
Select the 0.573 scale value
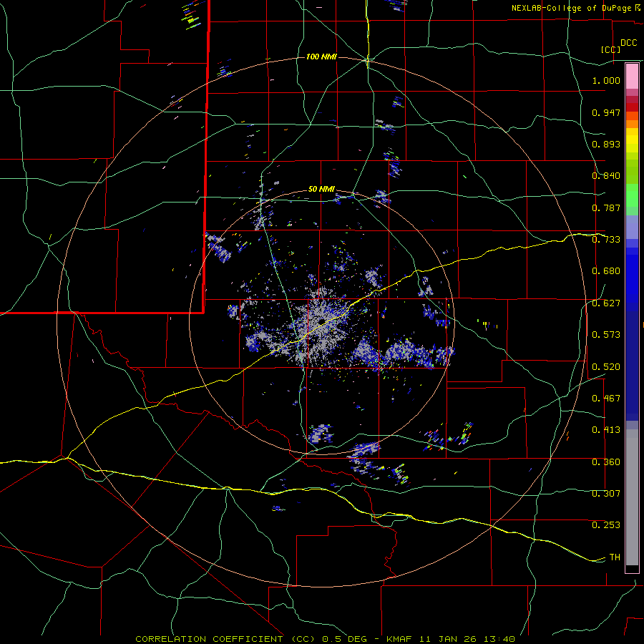pyautogui.click(x=606, y=335)
